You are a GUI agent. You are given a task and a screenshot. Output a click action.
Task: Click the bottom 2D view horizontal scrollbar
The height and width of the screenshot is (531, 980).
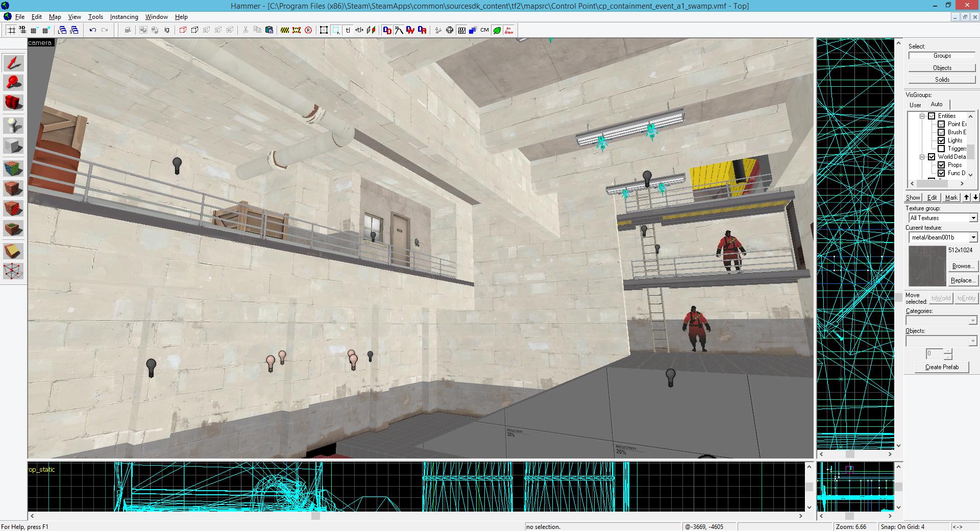coord(416,516)
